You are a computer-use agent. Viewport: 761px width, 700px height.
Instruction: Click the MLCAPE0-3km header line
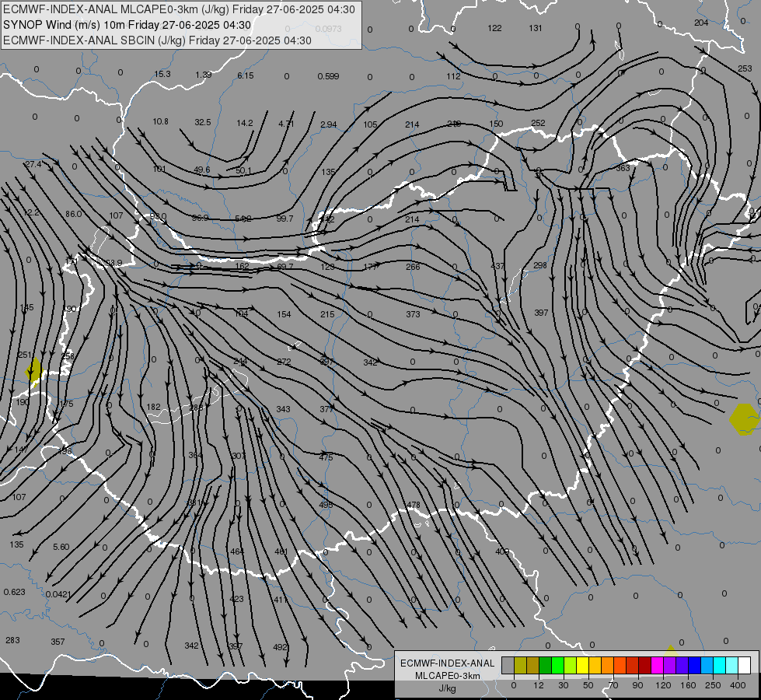(x=179, y=9)
